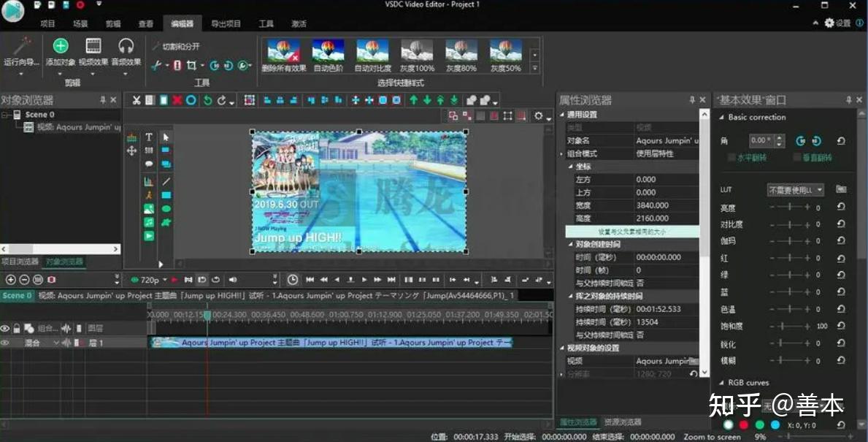Select the Text tool T icon

149,137
